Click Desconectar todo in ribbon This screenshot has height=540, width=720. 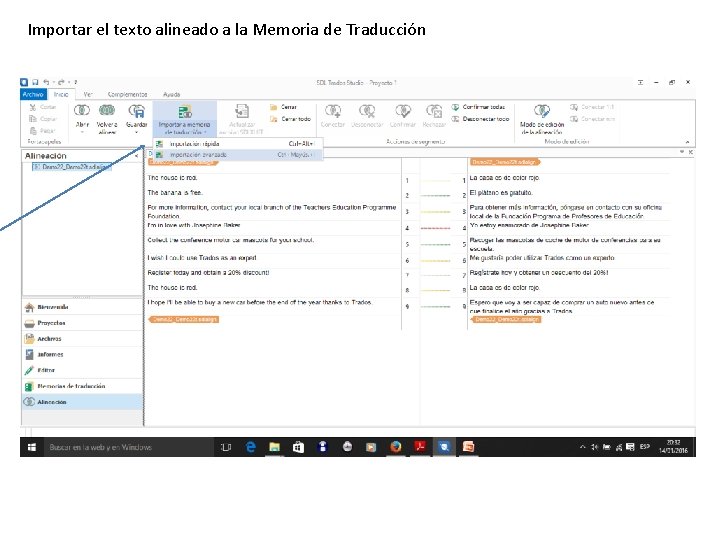click(x=480, y=119)
